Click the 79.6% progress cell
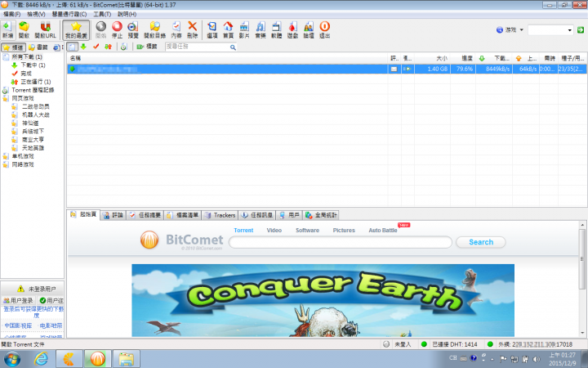Screen dimensions: 588x368 click(463, 69)
